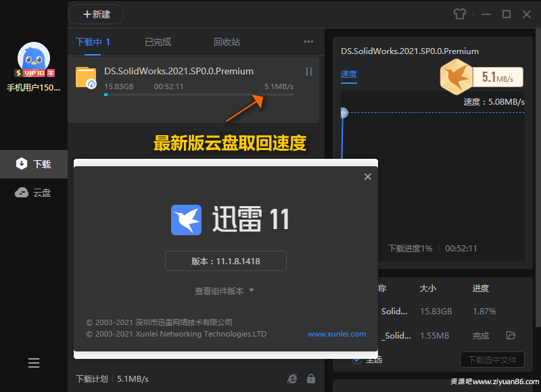This screenshot has height=392, width=541.
Task: Click the skin/theme shirt icon in the titlebar
Action: click(x=459, y=14)
